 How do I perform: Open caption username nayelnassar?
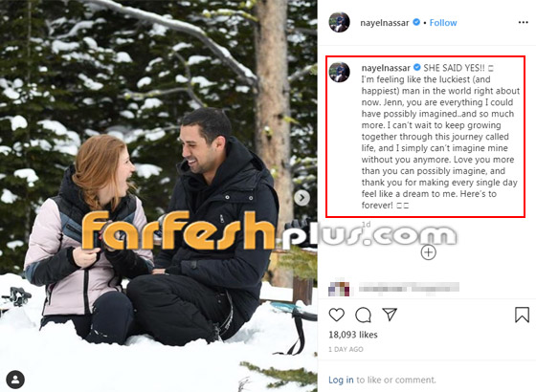click(x=386, y=68)
